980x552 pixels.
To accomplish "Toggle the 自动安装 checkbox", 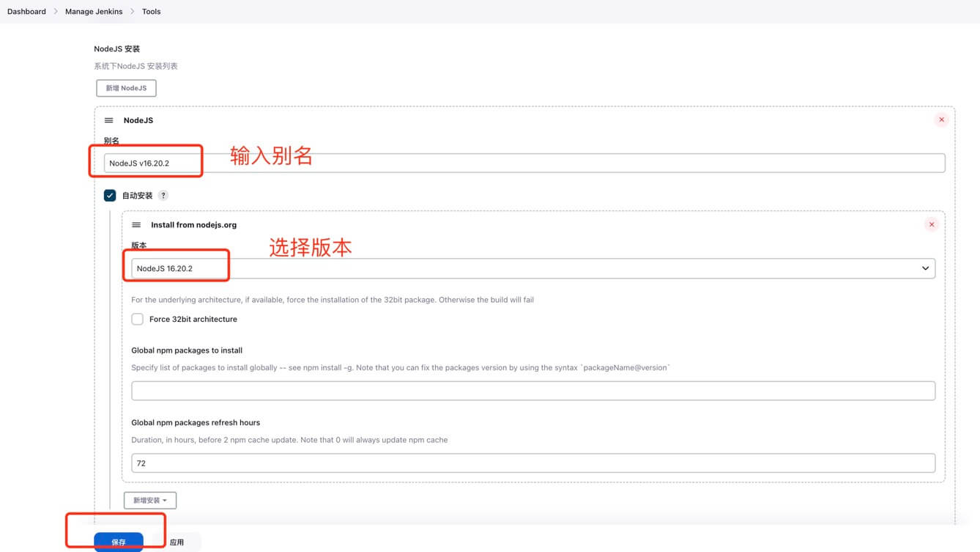I will click(x=110, y=196).
